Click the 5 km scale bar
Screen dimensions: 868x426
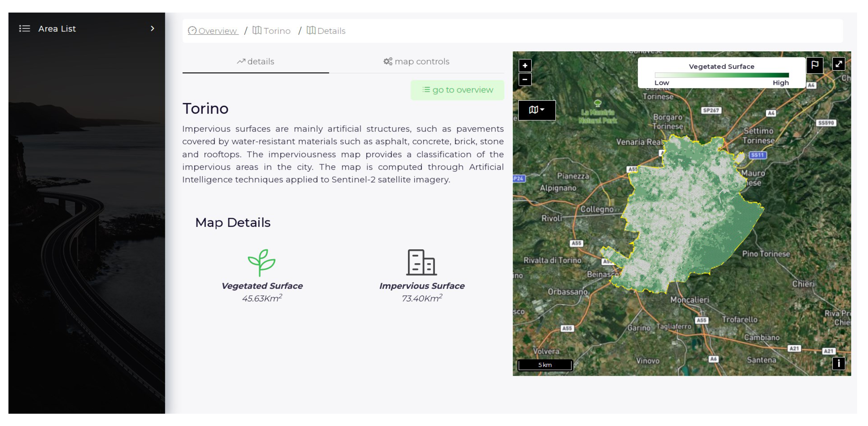pos(545,365)
